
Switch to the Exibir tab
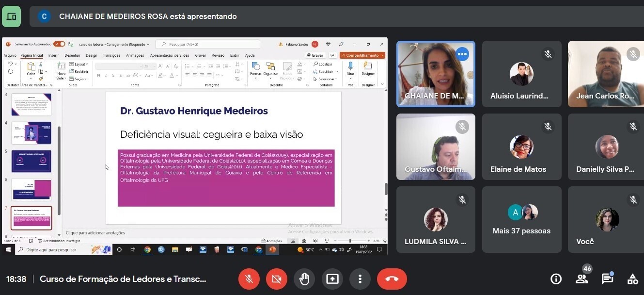pos(235,55)
